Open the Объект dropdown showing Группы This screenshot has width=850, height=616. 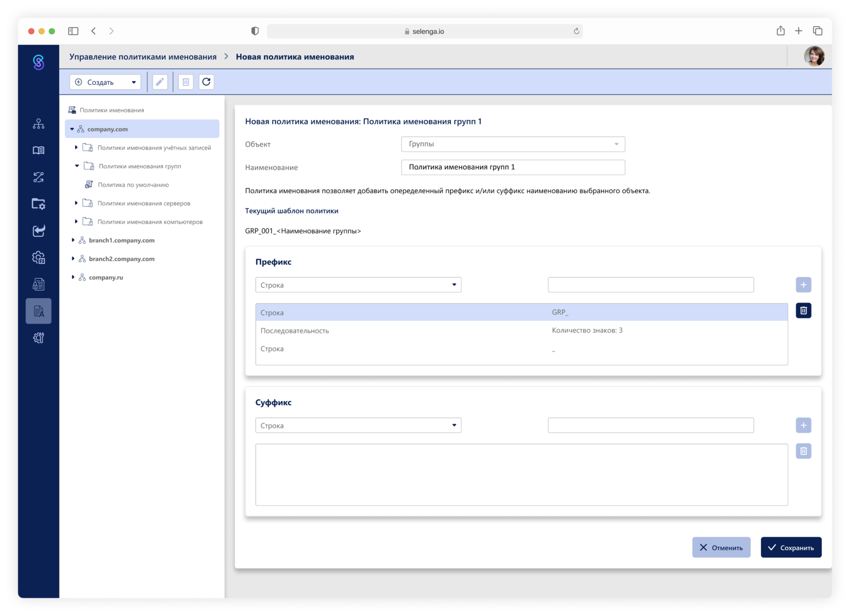(513, 144)
